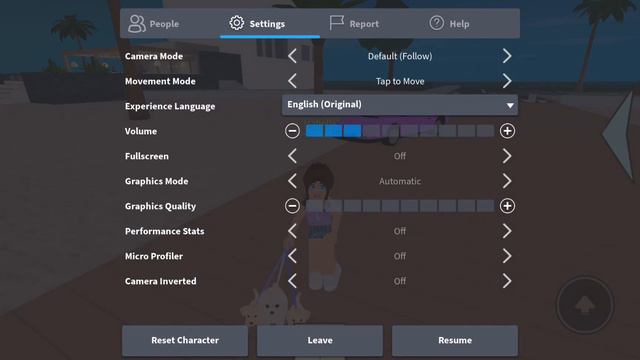
Task: Toggle Camera Inverted with left arrow
Action: (292, 281)
